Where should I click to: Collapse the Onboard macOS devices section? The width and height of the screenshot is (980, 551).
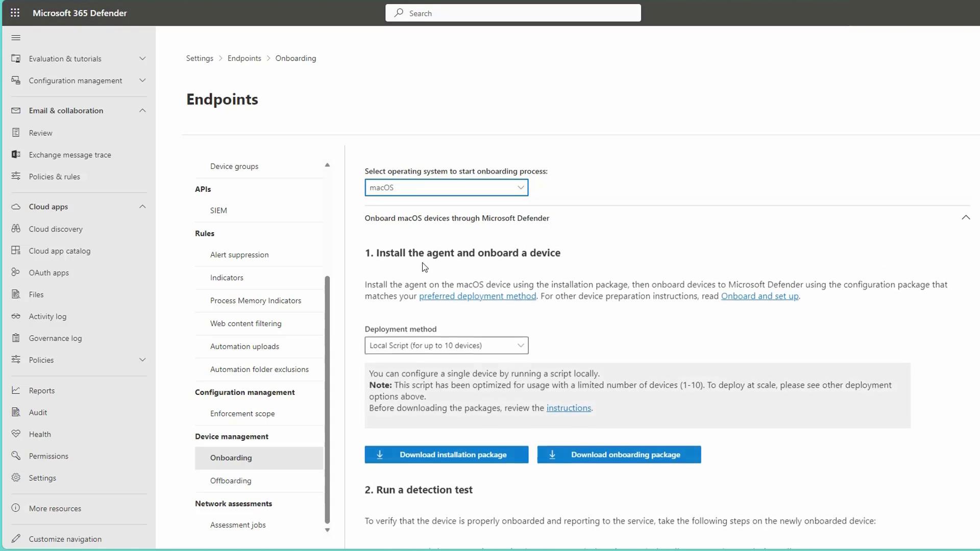click(965, 218)
